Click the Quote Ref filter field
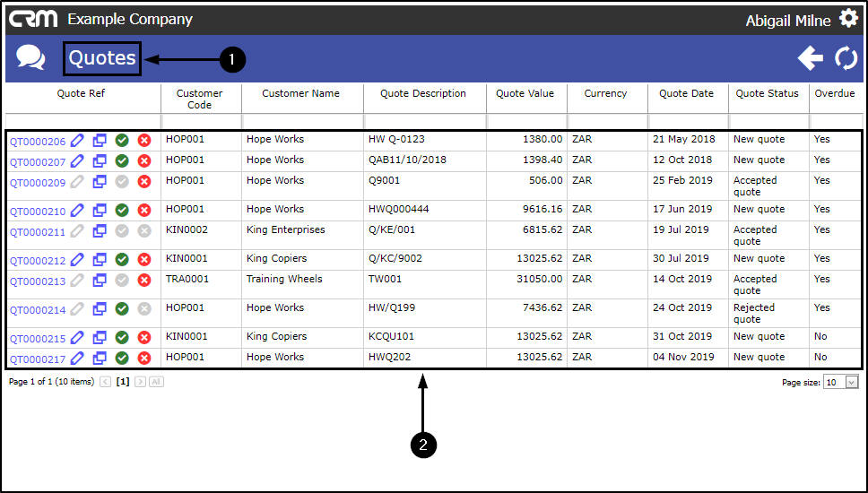868x493 pixels. pos(83,121)
